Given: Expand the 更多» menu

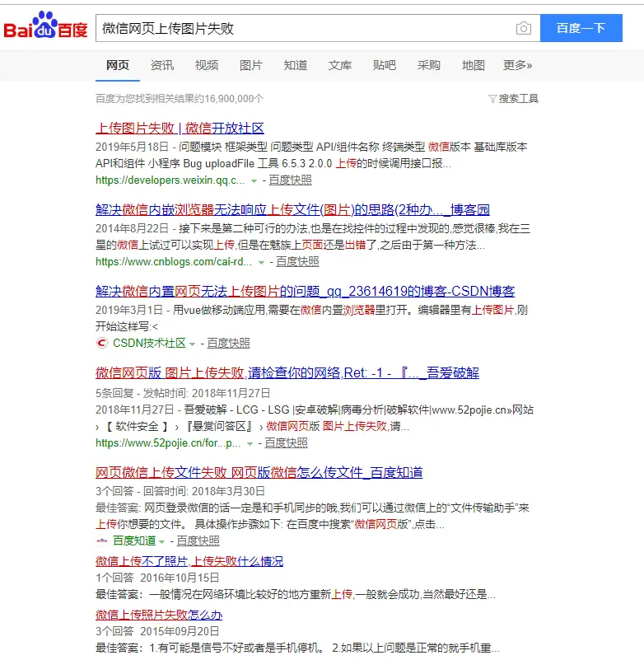Looking at the screenshot, I should 518,65.
